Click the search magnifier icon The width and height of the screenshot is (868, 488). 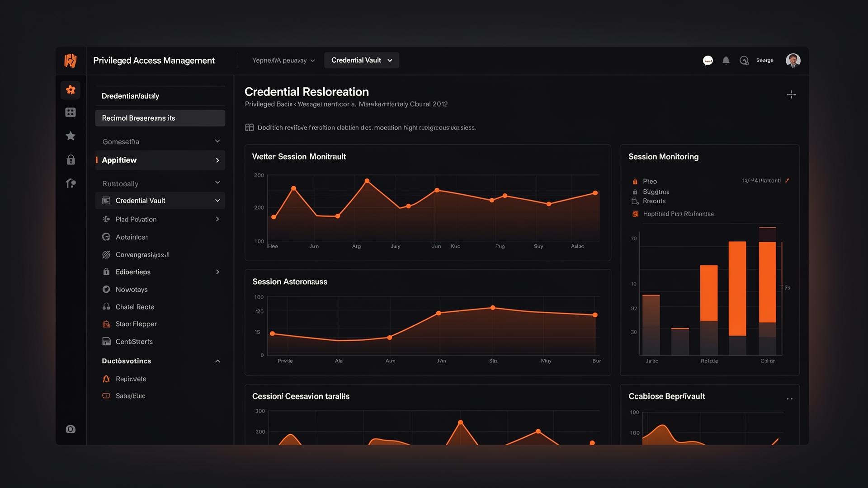744,61
